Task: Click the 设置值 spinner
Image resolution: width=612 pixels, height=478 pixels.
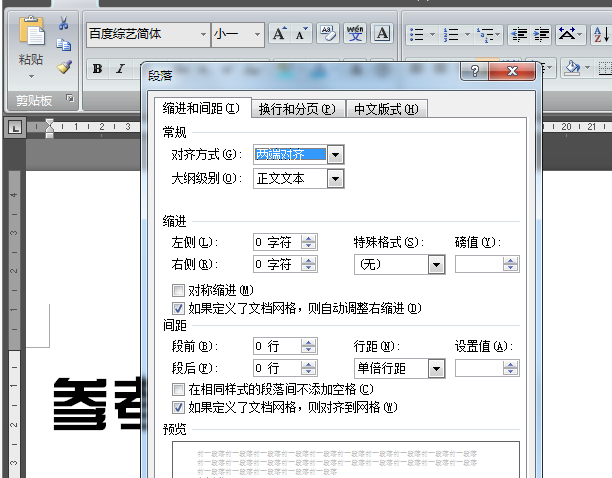Action: coord(510,368)
